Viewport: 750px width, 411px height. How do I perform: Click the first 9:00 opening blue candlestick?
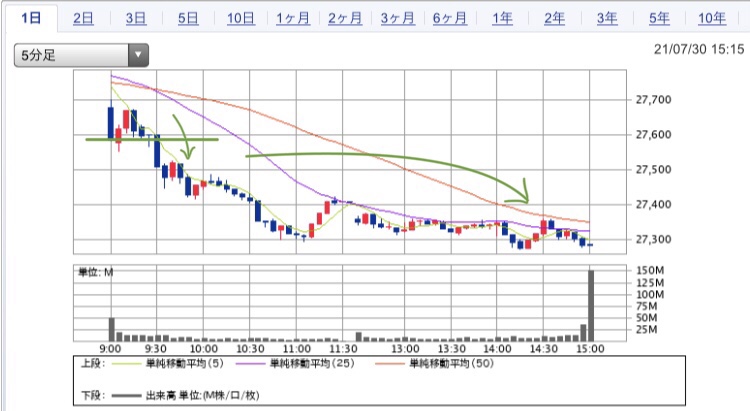pos(111,122)
